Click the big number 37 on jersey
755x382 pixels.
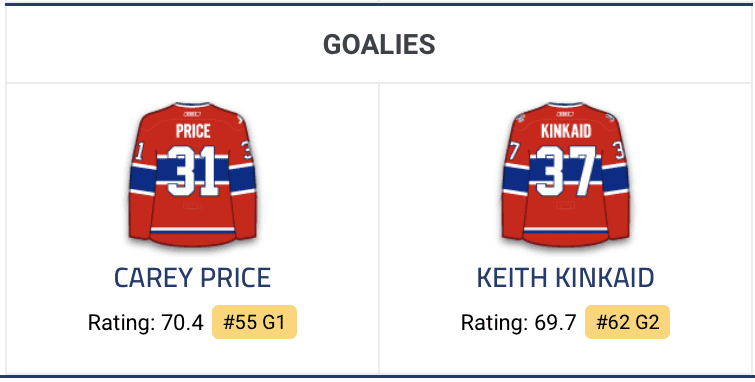[565, 171]
